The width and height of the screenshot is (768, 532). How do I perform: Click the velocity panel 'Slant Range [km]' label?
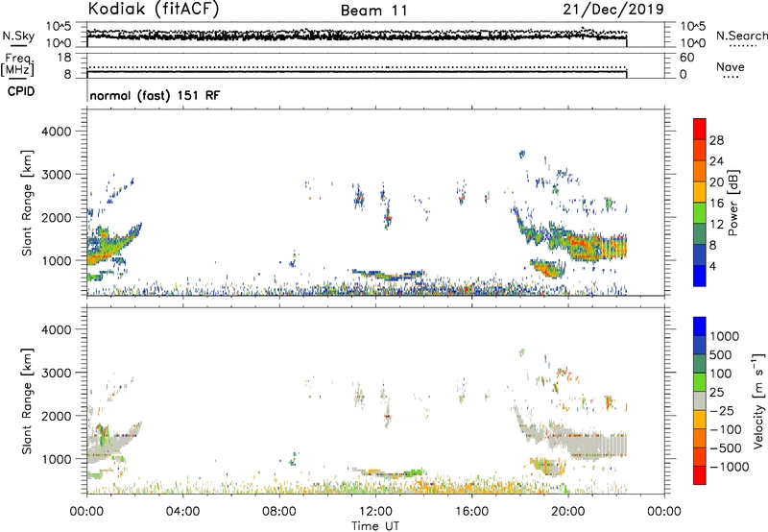(27, 400)
